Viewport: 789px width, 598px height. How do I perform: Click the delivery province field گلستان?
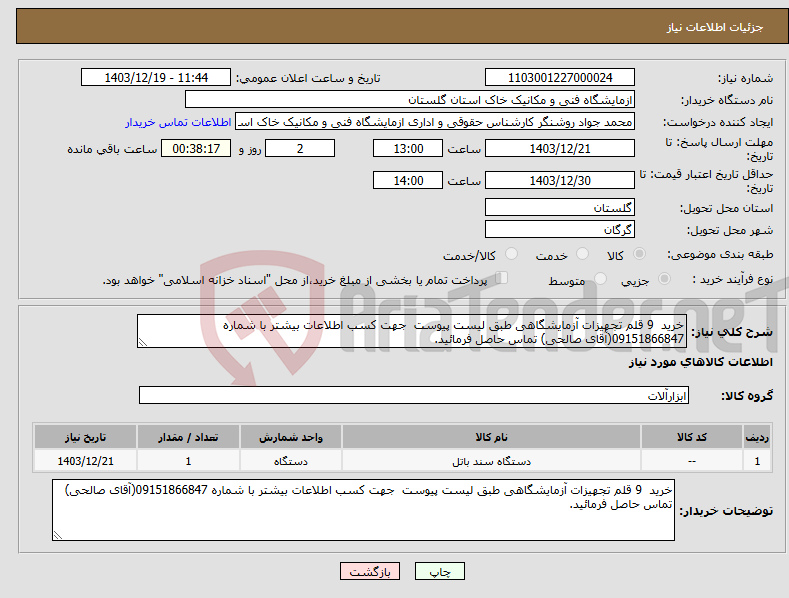tap(560, 207)
